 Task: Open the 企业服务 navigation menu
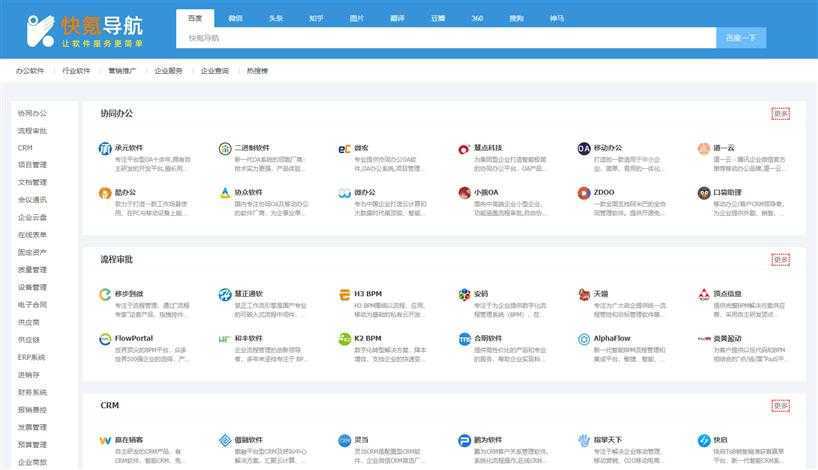point(169,70)
